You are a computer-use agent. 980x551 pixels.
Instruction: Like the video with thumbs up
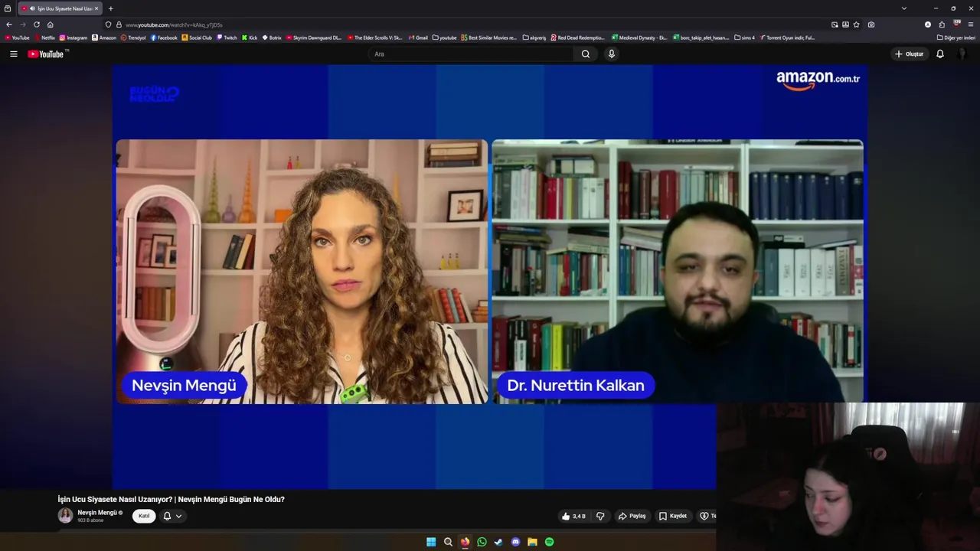tap(573, 516)
